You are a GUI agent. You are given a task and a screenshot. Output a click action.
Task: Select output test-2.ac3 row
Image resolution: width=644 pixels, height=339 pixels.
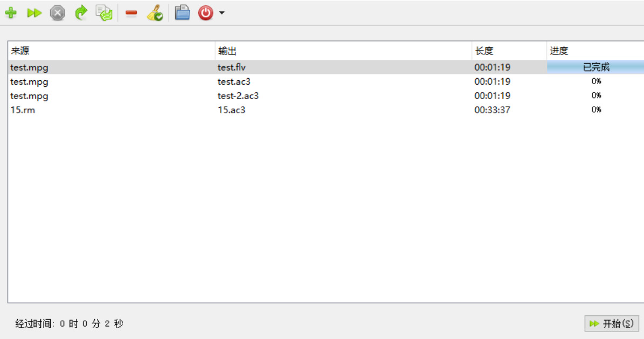pos(238,96)
